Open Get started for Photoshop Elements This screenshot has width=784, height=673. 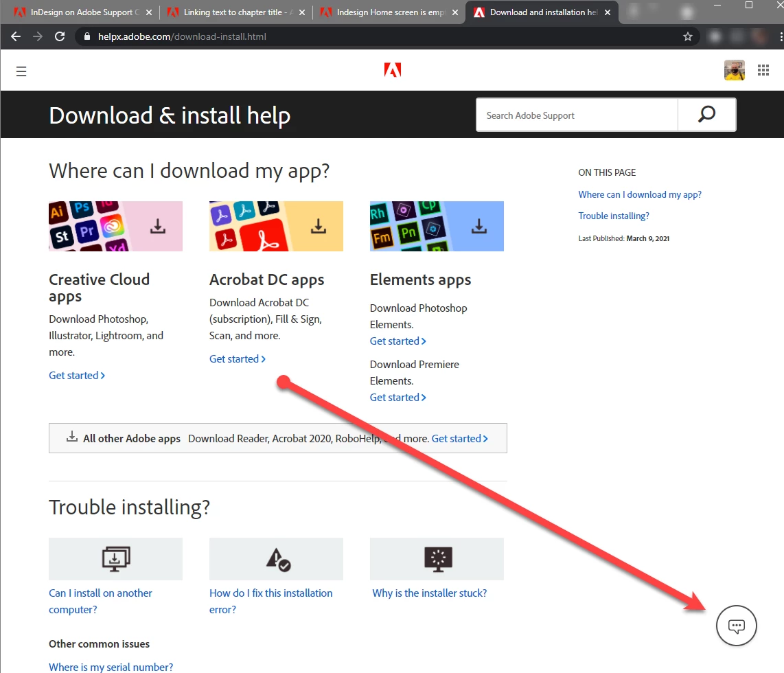point(398,341)
